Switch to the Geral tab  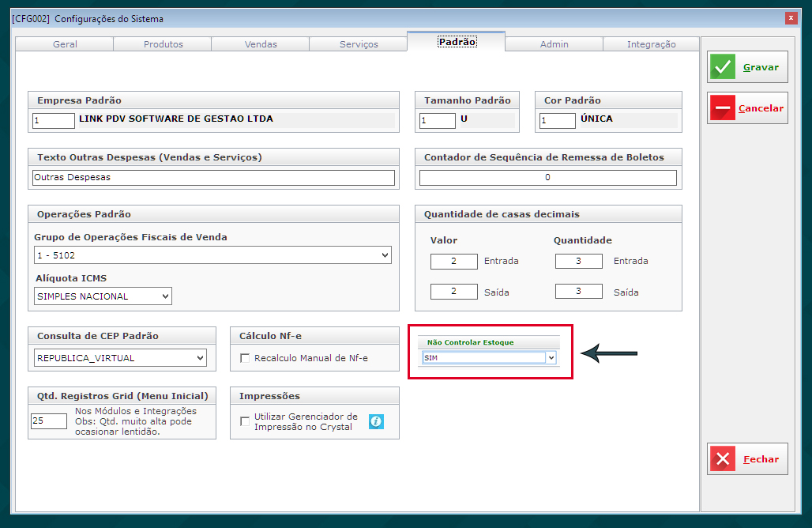65,44
